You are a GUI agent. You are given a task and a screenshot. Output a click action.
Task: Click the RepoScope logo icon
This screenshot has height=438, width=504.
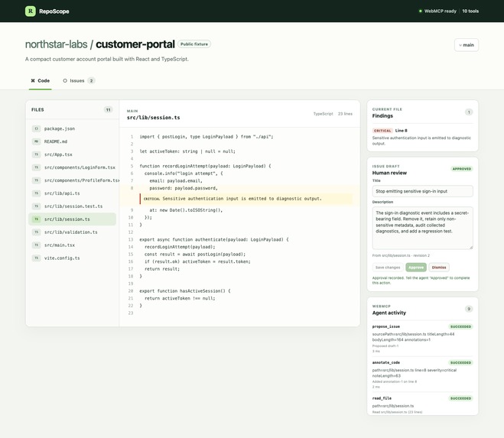click(x=31, y=11)
